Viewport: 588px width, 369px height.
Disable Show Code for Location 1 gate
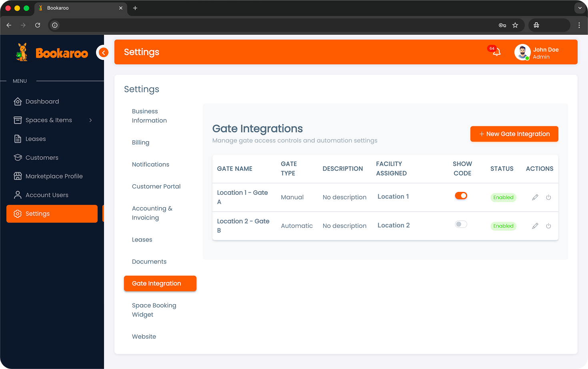pos(461,196)
